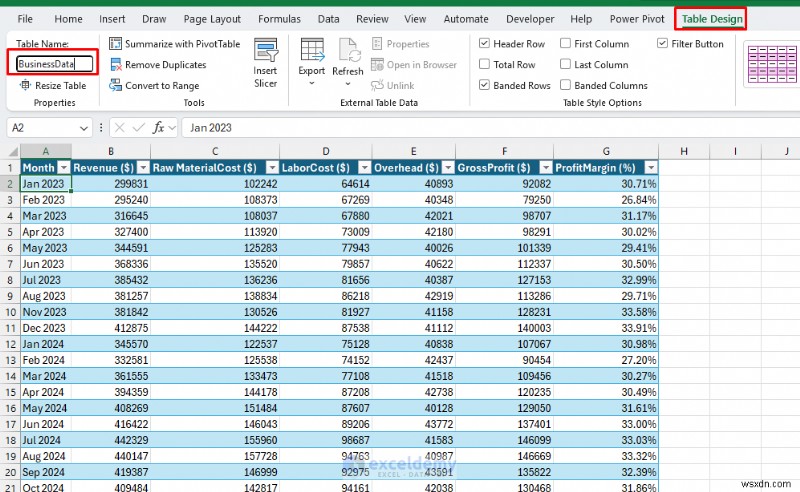Open the Formulas tab
800x492 pixels.
pyautogui.click(x=279, y=19)
